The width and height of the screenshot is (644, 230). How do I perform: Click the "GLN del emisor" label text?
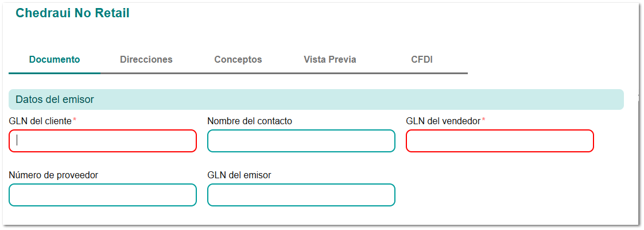click(239, 175)
